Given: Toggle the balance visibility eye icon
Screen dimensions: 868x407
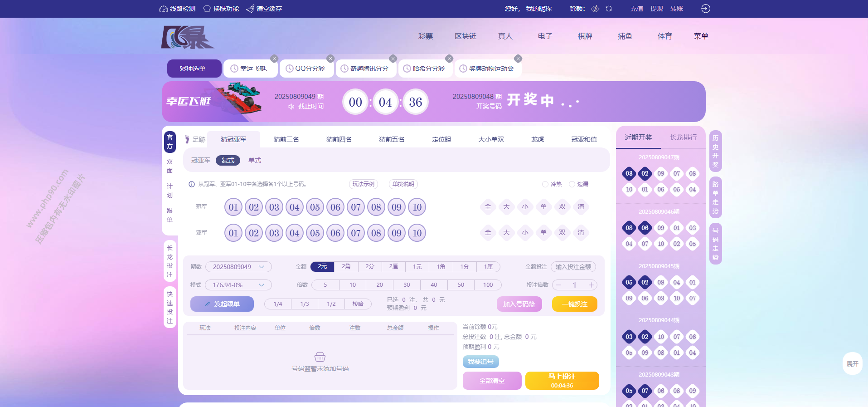Looking at the screenshot, I should 596,9.
